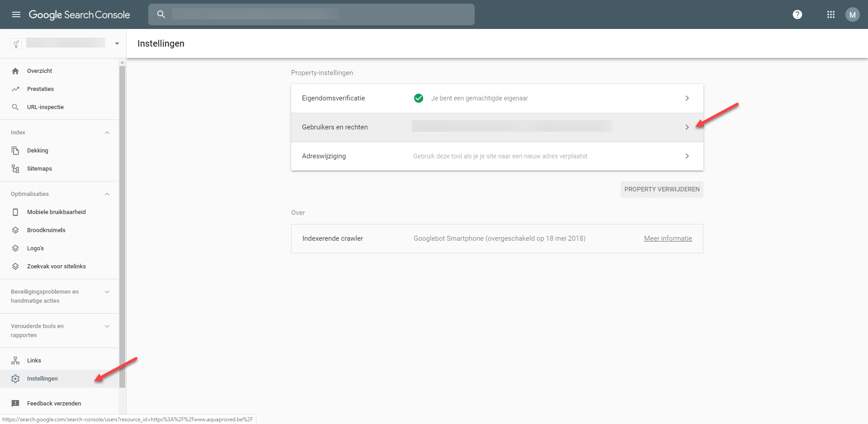Open Eigendomsverificatie chevron arrow
This screenshot has height=424, width=868.
pyautogui.click(x=687, y=98)
